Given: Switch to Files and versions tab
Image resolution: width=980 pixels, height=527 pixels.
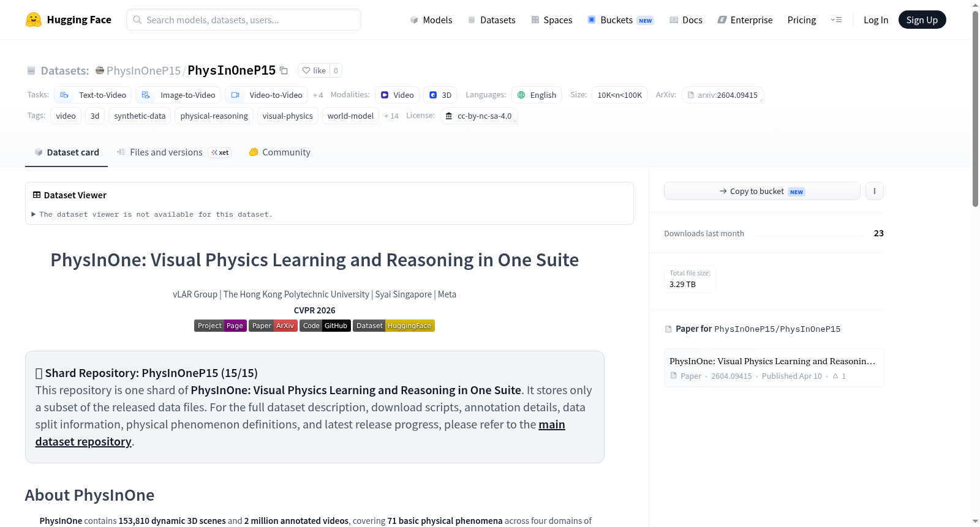Looking at the screenshot, I should [173, 152].
